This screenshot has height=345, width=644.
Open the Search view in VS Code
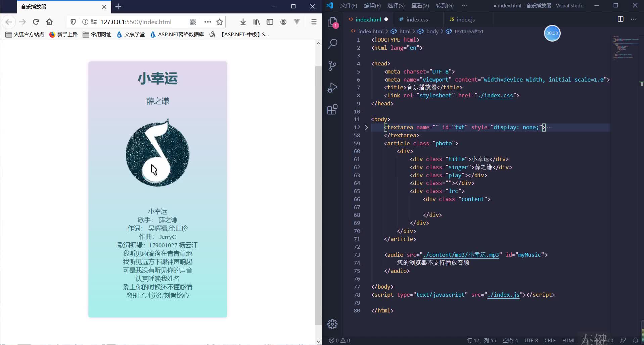coord(332,44)
